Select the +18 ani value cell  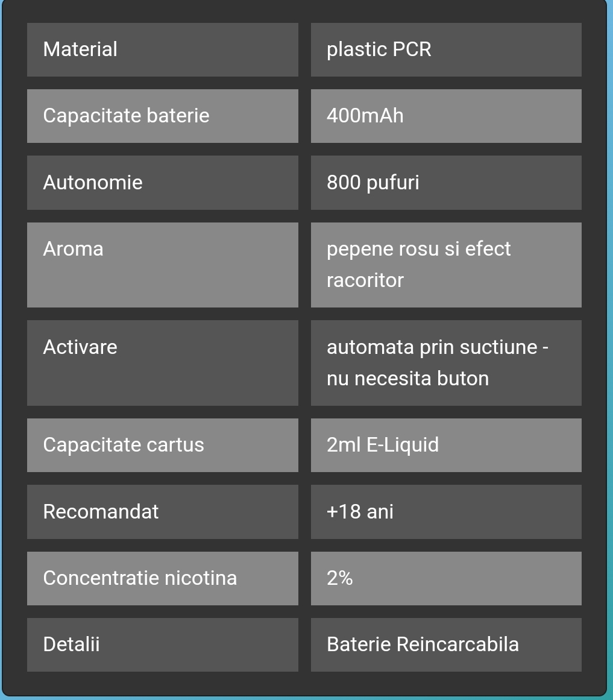446,512
